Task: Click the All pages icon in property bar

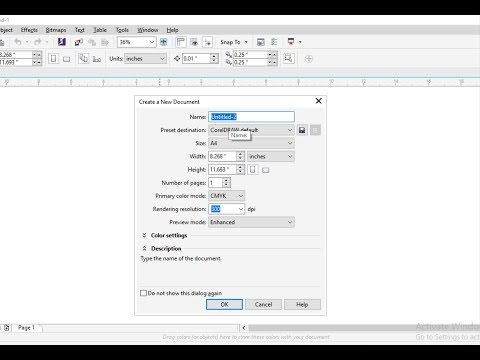Action: coord(83,59)
